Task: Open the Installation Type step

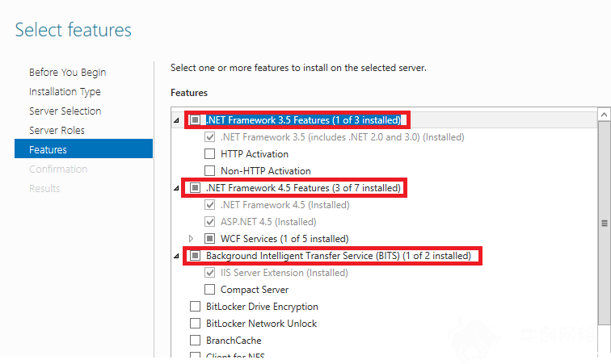Action: click(x=65, y=92)
